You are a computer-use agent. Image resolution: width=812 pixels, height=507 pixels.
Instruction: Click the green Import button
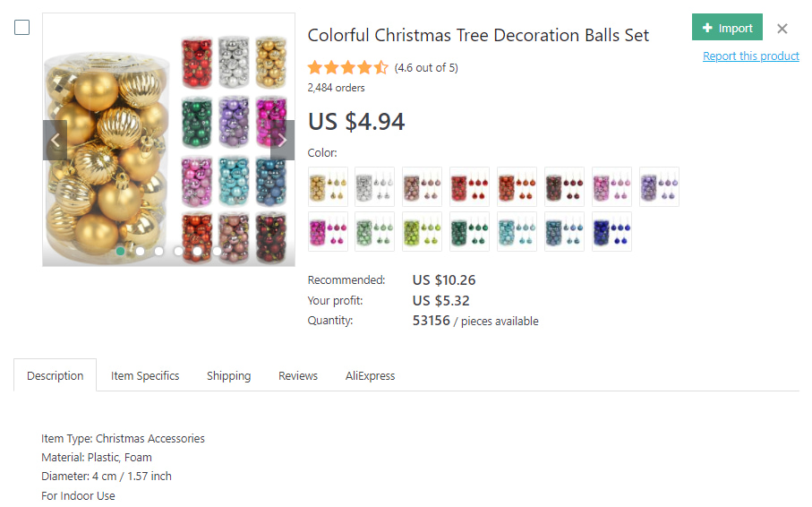pyautogui.click(x=727, y=28)
